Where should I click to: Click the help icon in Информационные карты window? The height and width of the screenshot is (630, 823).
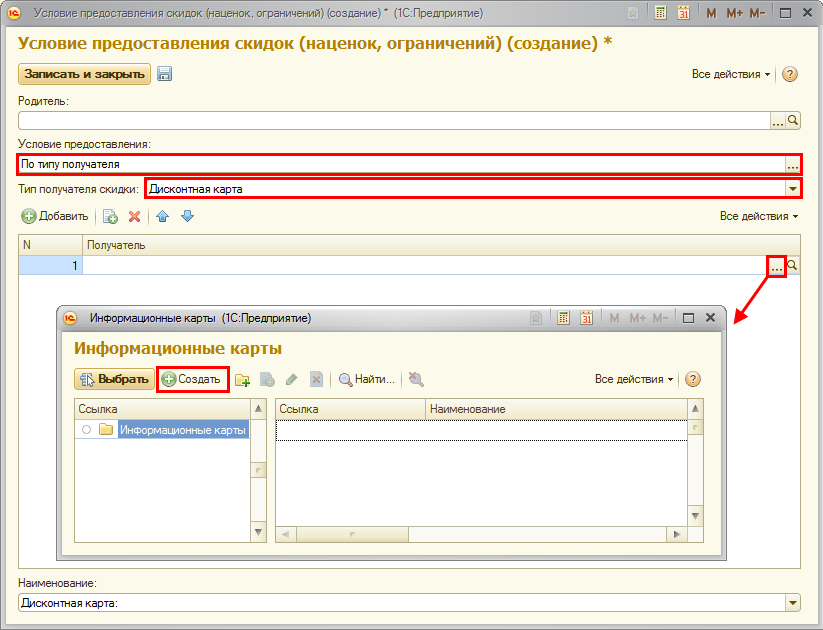(692, 379)
